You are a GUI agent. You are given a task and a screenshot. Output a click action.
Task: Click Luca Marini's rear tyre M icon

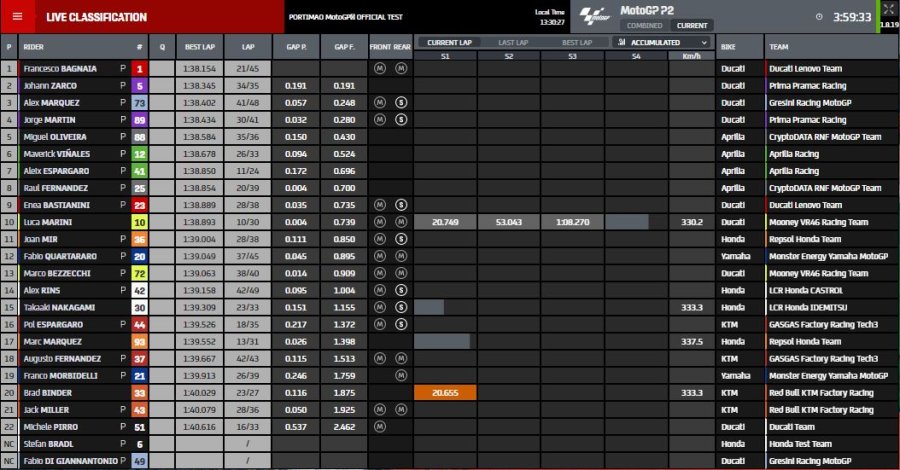tap(401, 222)
